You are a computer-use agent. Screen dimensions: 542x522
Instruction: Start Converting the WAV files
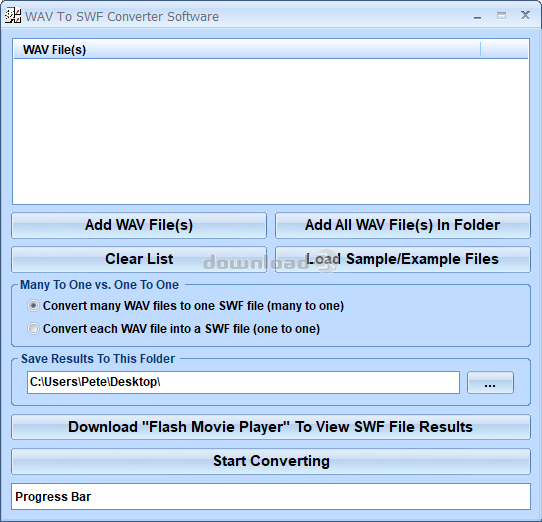pyautogui.click(x=271, y=462)
